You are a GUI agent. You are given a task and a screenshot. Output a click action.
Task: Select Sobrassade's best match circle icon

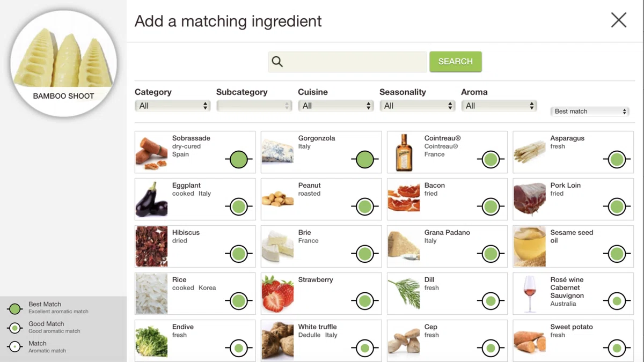(x=238, y=159)
